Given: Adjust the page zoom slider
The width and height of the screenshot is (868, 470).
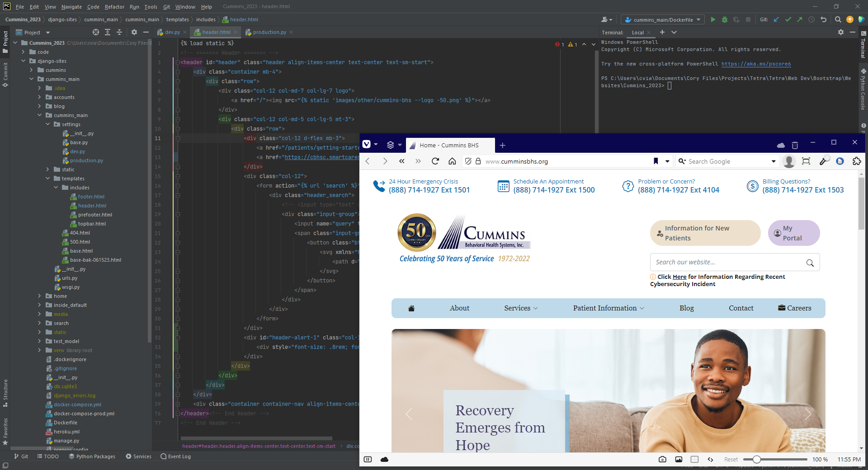Looking at the screenshot, I should click(x=756, y=459).
